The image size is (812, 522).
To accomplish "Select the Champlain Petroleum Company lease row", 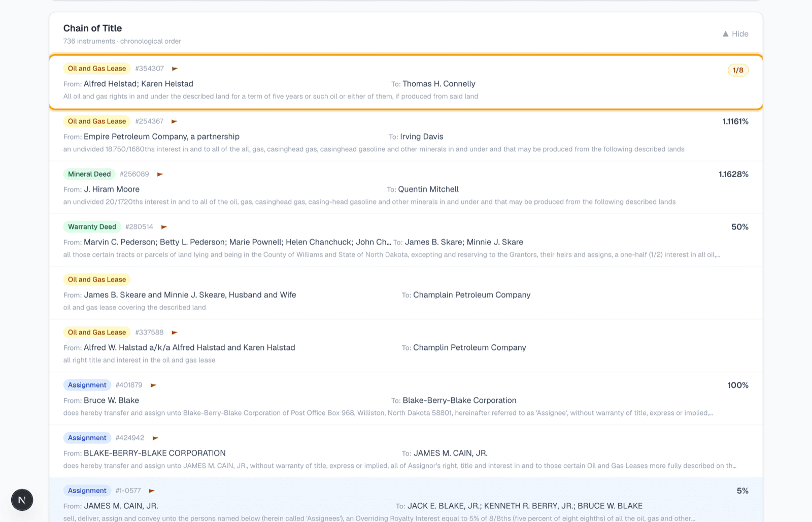I will (406, 293).
